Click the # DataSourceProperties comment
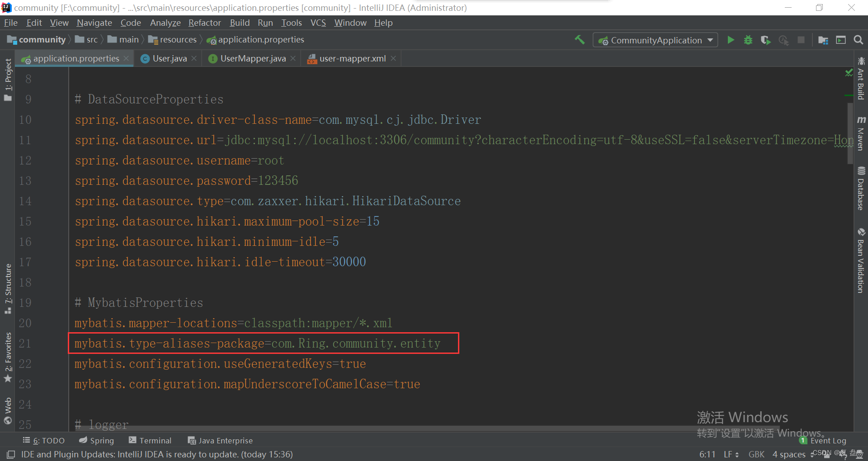This screenshot has height=461, width=868. (149, 99)
